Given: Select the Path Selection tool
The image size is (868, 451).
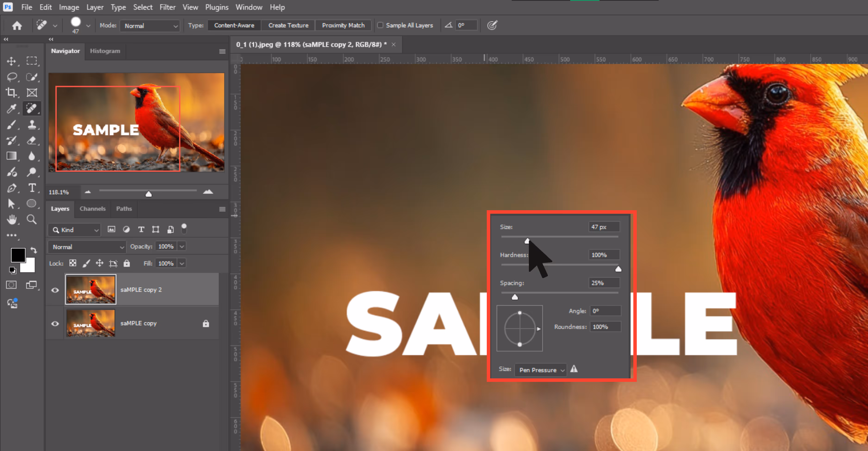Looking at the screenshot, I should (x=11, y=204).
